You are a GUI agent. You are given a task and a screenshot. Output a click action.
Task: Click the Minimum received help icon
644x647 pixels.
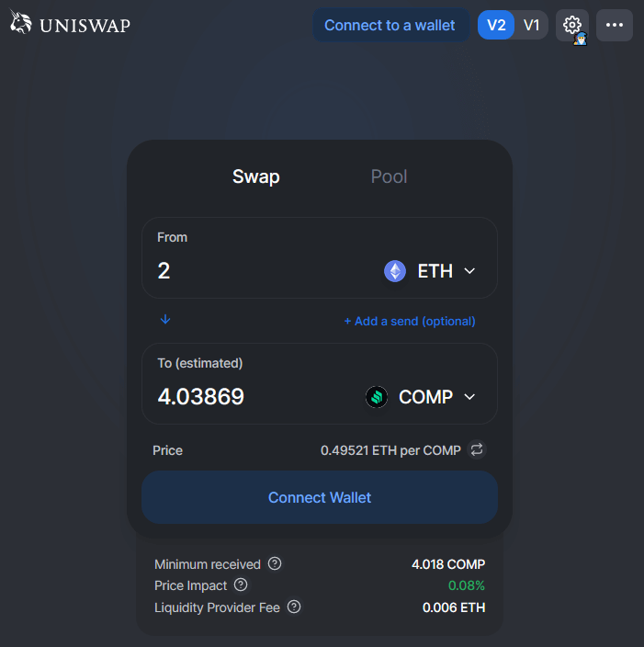tap(275, 564)
